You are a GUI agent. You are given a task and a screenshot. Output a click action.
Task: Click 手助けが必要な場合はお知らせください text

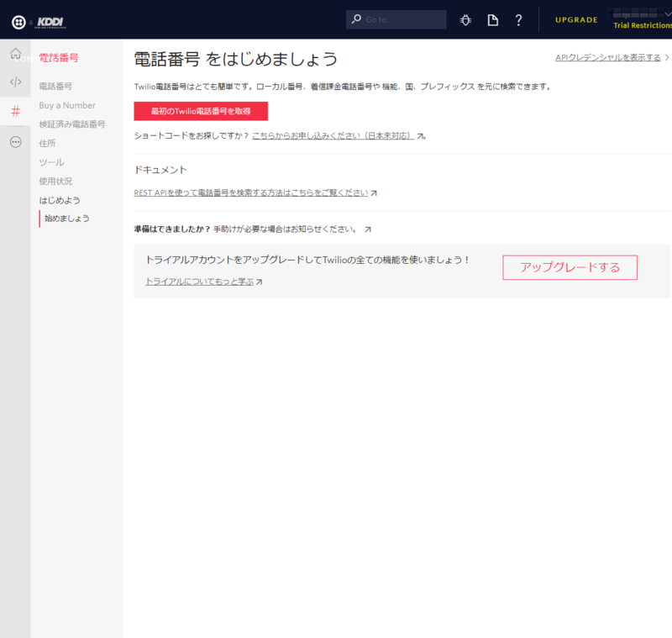click(286, 229)
